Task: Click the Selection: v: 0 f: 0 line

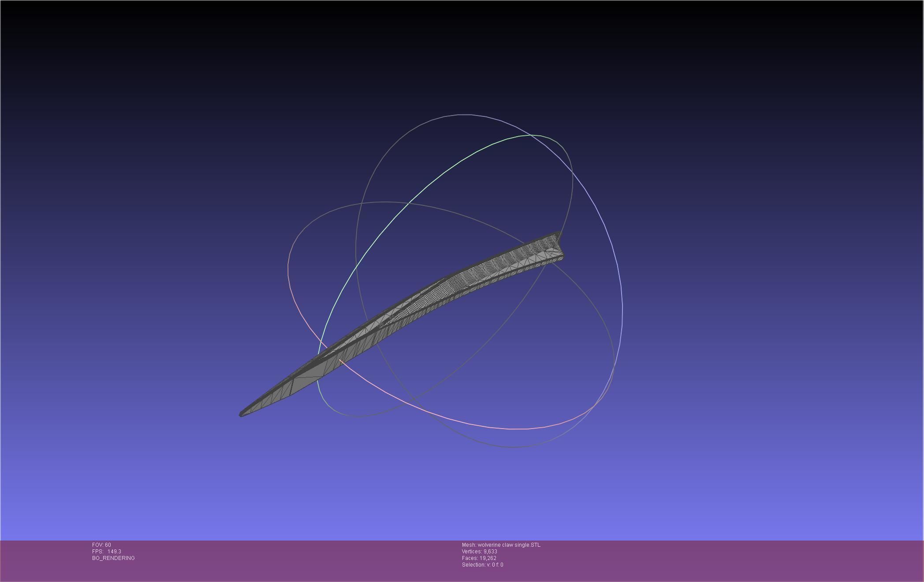Action: tap(483, 565)
